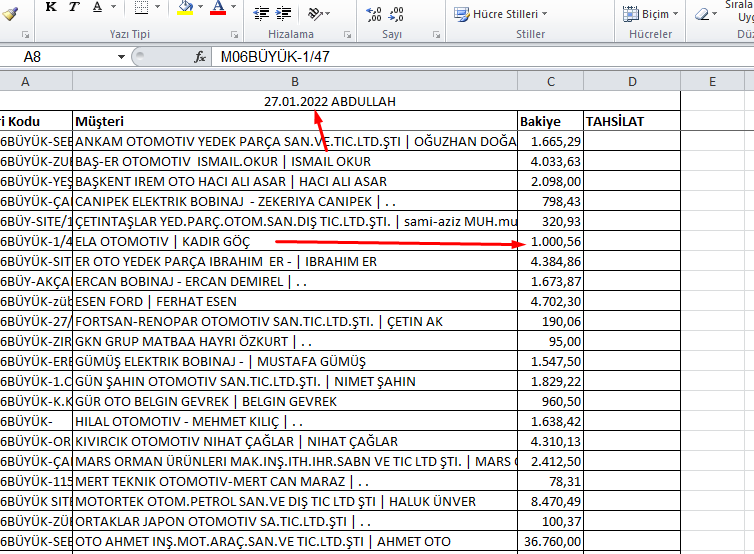754x554 pixels.
Task: Select the column C header
Action: pos(550,81)
